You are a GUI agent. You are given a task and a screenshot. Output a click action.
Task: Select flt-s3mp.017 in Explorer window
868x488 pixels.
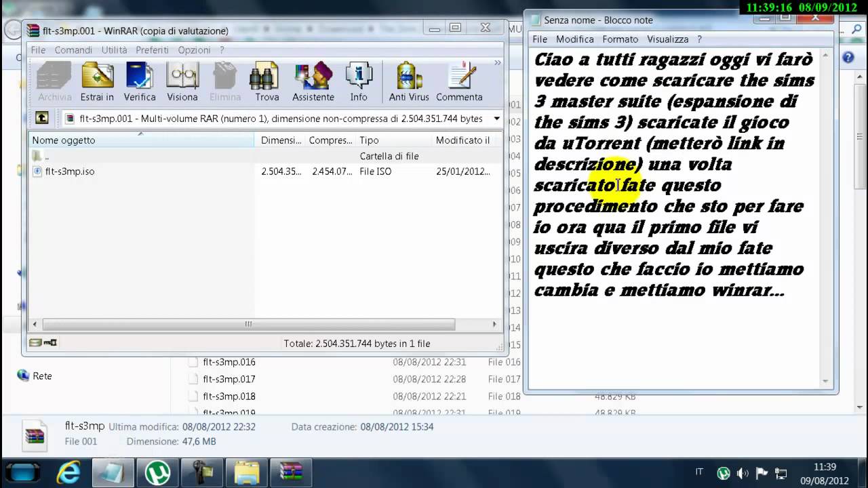[229, 379]
